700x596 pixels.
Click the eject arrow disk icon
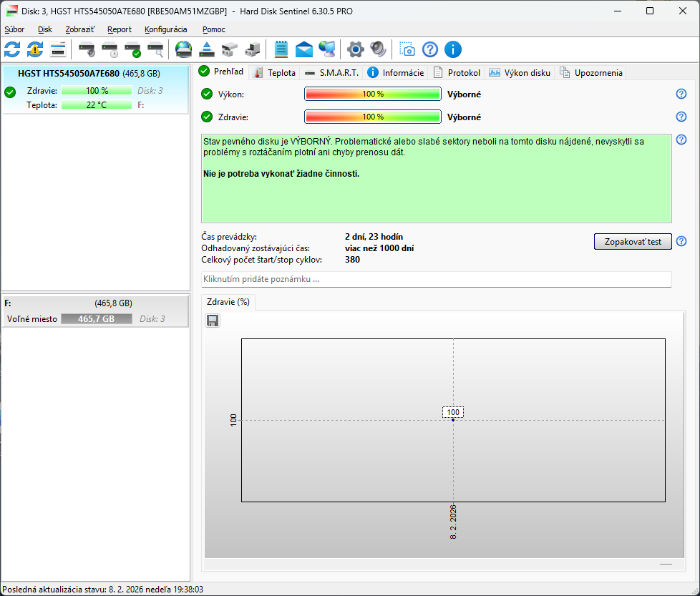pos(207,49)
